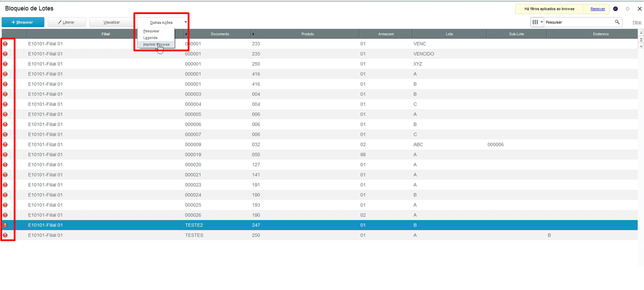Open the settings gear icon
This screenshot has height=290, width=644.
[x=627, y=9]
